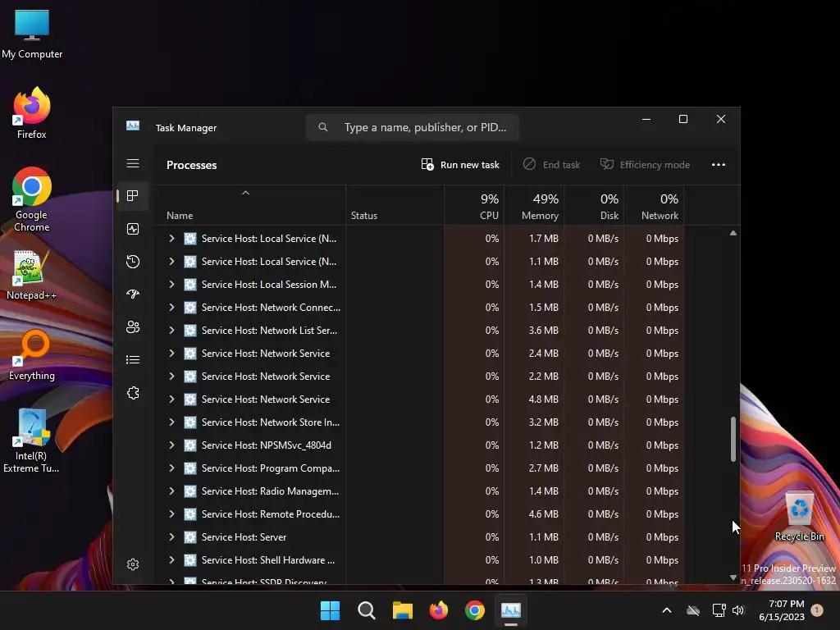Click the process list scrollbar thumb
Image resolution: width=840 pixels, height=630 pixels.
[733, 439]
